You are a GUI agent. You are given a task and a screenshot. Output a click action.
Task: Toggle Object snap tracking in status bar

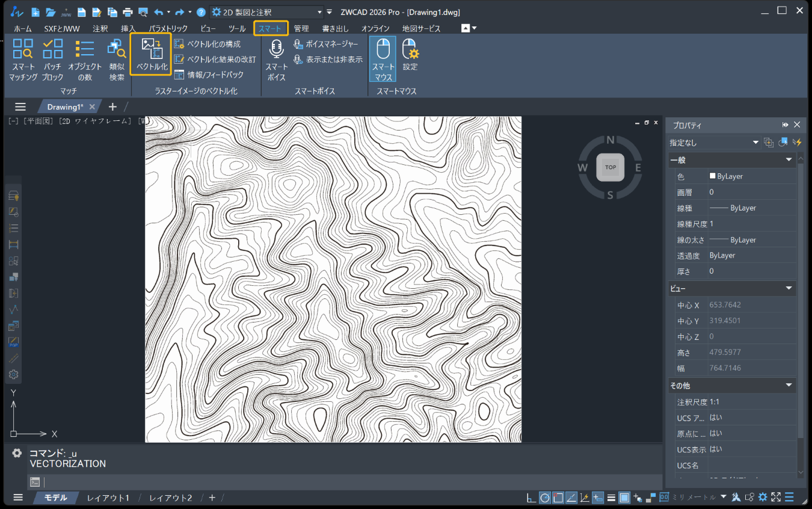point(571,497)
